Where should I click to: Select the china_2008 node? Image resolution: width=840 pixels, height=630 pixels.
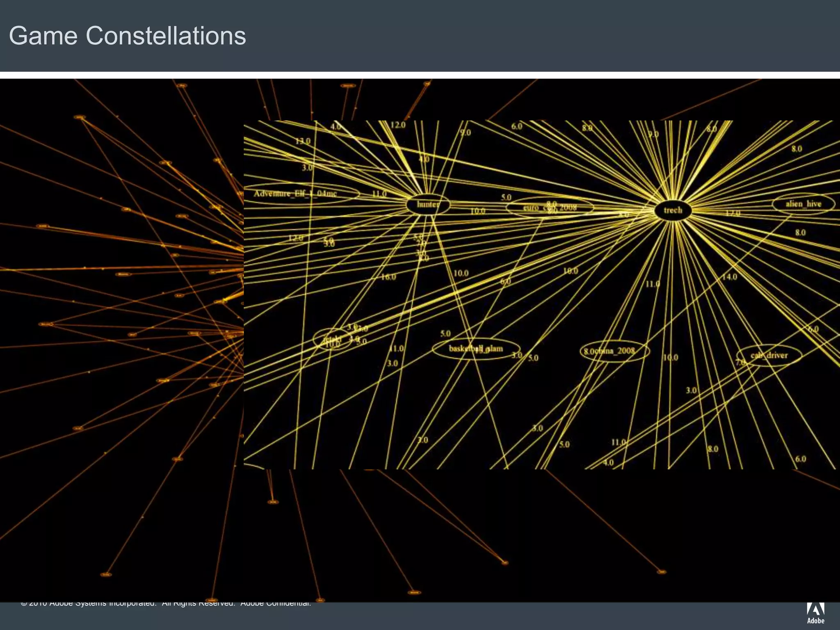pyautogui.click(x=614, y=351)
